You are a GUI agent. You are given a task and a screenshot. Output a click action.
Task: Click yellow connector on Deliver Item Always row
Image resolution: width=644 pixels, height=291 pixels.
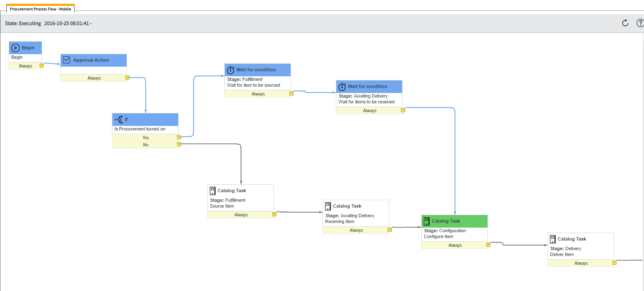coord(614,263)
